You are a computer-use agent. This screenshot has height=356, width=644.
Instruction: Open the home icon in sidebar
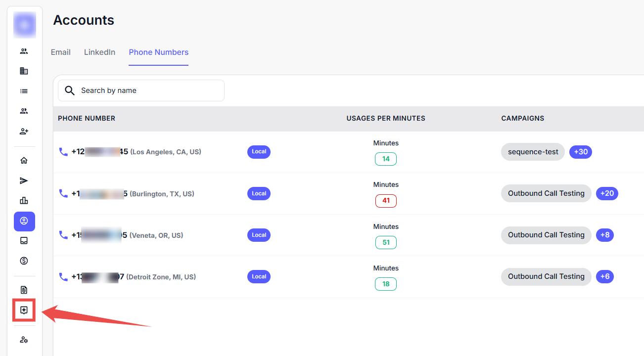[24, 160]
